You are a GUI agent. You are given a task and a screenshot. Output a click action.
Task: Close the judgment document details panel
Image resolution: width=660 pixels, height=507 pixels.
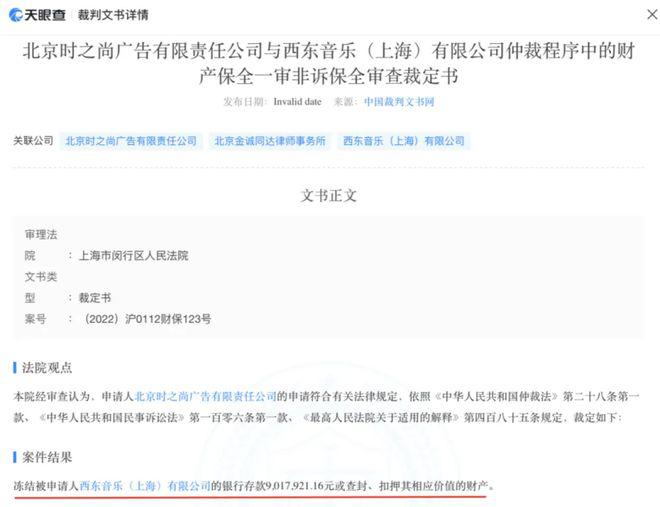[652, 15]
